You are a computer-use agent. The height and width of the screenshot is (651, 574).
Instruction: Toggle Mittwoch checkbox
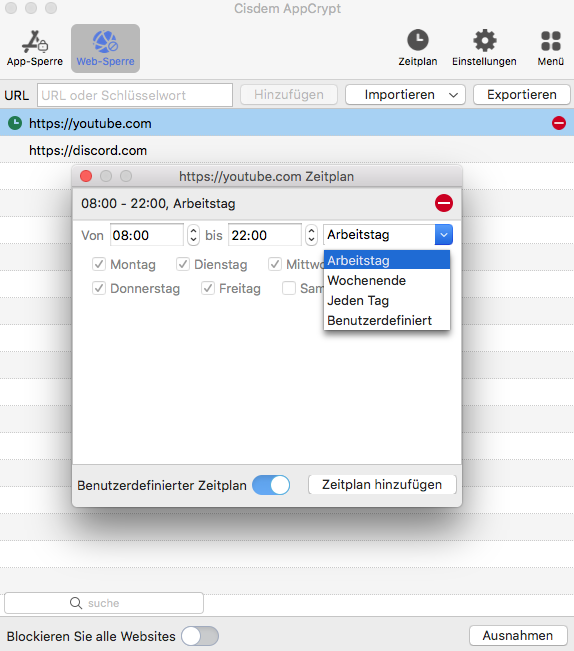click(x=275, y=264)
